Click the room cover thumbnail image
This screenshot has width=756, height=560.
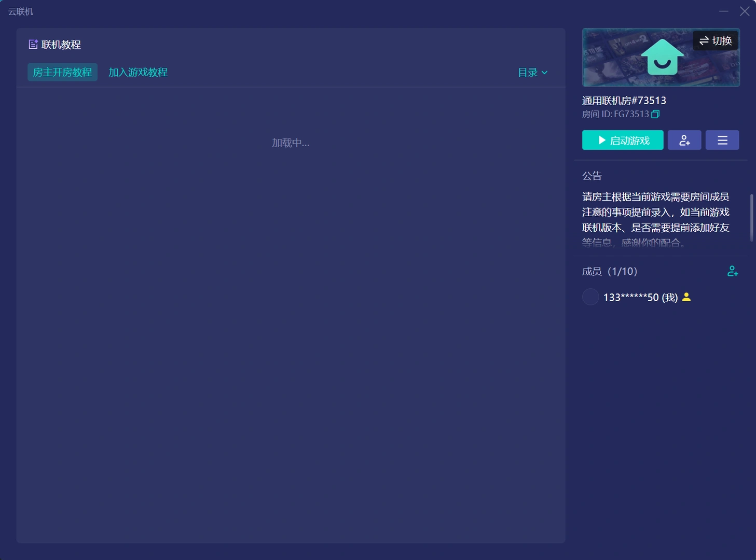coord(661,57)
